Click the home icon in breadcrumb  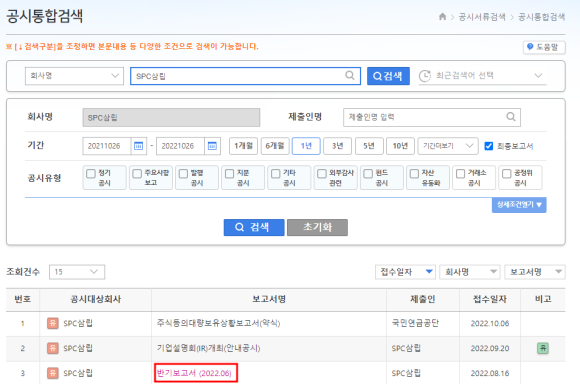(x=442, y=17)
